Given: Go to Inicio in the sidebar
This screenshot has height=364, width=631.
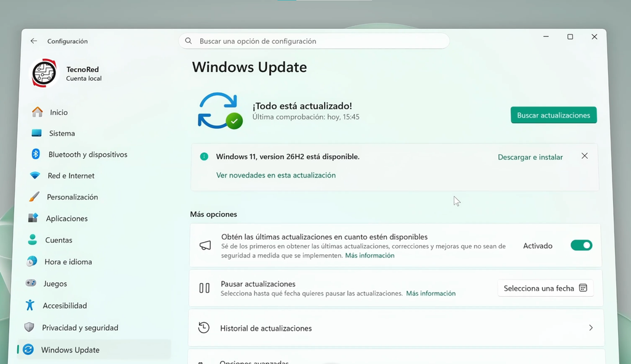Looking at the screenshot, I should (59, 112).
